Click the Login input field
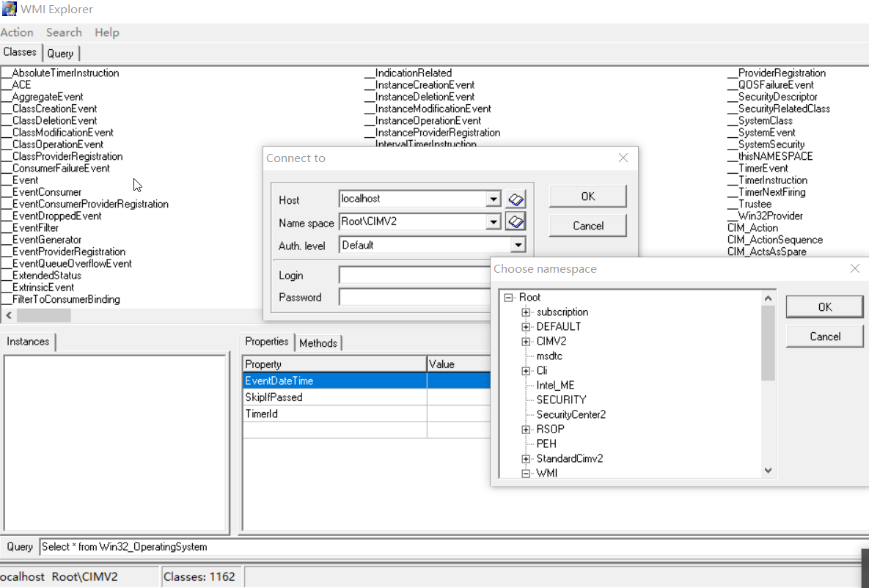Screen dimensions: 869x588 coord(414,275)
